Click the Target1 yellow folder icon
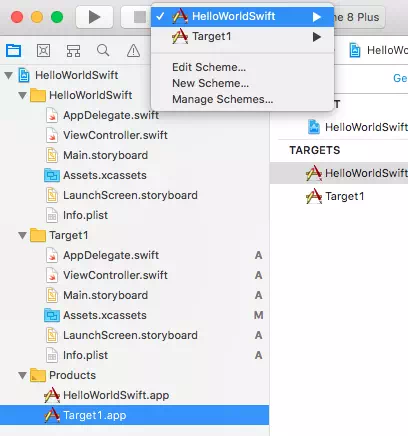The width and height of the screenshot is (408, 436). (38, 235)
